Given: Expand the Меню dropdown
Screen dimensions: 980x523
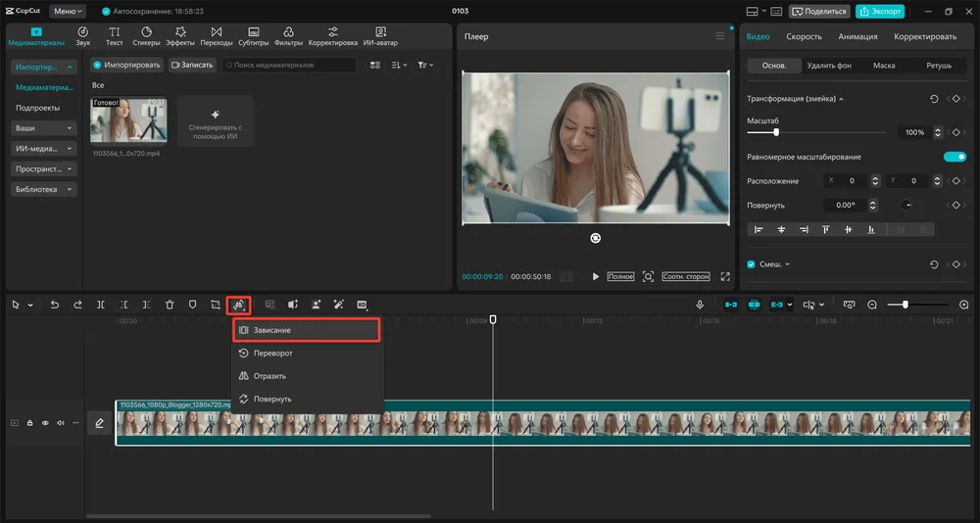Looking at the screenshot, I should (67, 11).
